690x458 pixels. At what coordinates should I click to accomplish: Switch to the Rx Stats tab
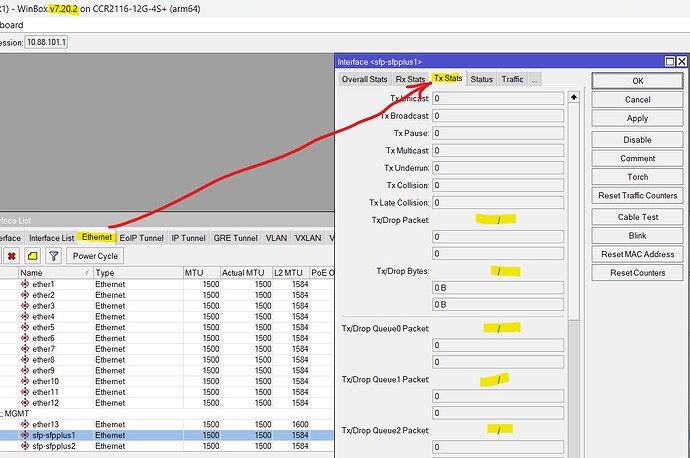coord(410,79)
